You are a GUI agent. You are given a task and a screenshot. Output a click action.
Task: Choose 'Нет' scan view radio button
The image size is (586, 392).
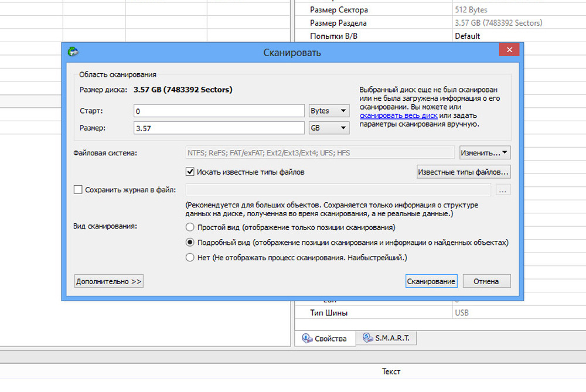[x=190, y=257]
